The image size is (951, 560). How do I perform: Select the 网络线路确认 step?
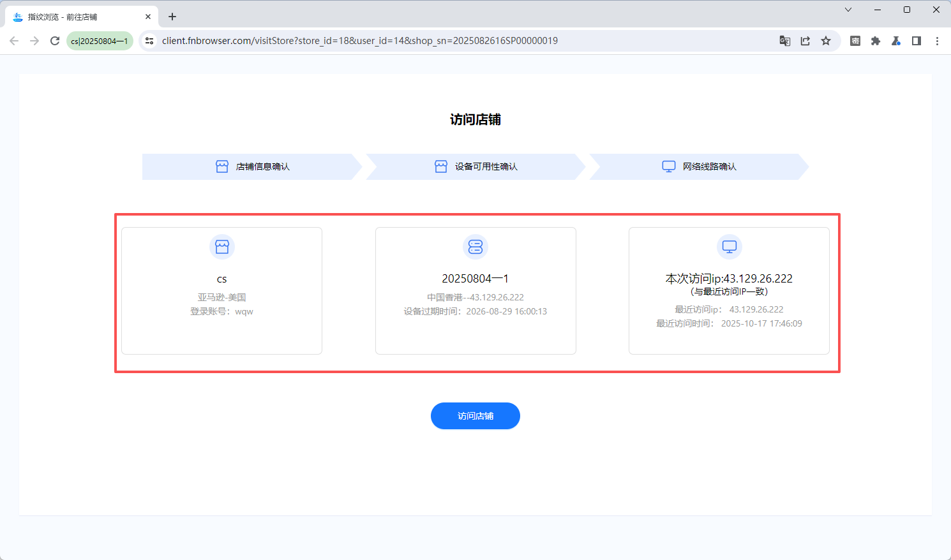[x=699, y=166]
